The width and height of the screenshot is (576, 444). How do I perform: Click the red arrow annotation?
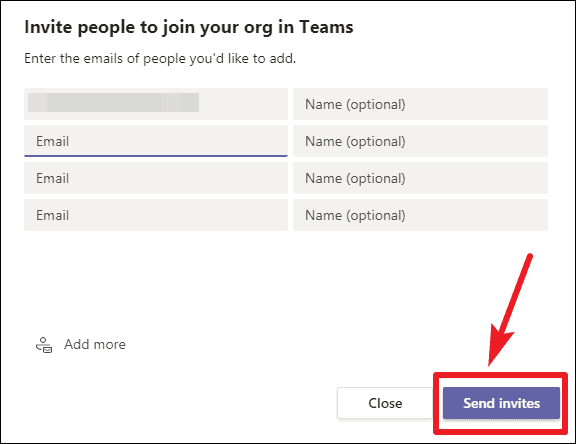coord(510,310)
